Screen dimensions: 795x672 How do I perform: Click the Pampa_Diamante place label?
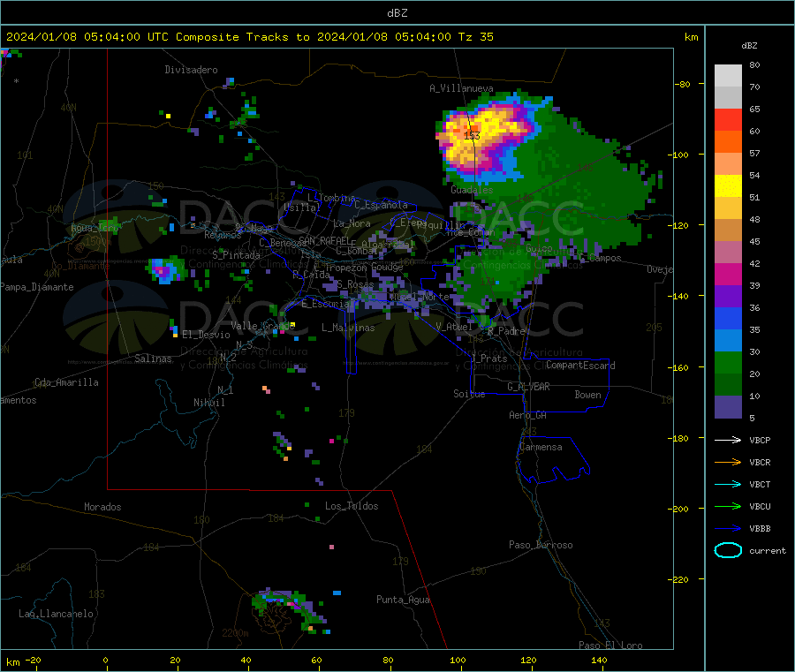[37, 287]
